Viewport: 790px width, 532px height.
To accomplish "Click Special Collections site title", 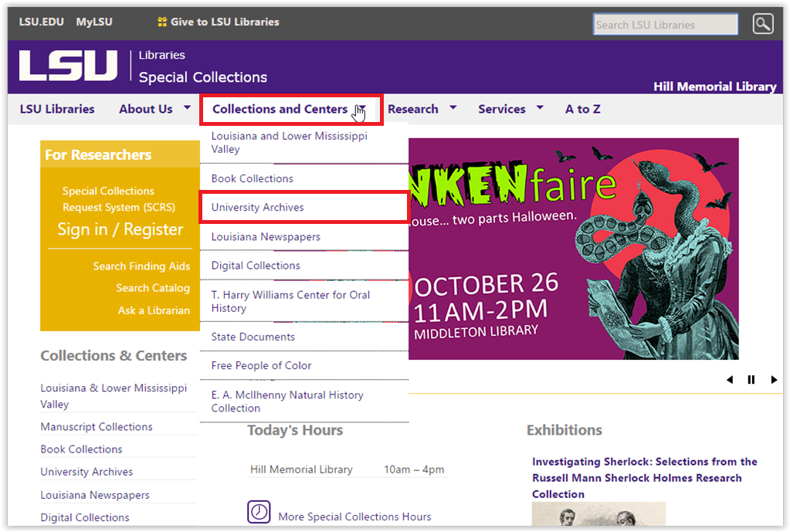I will pos(203,77).
